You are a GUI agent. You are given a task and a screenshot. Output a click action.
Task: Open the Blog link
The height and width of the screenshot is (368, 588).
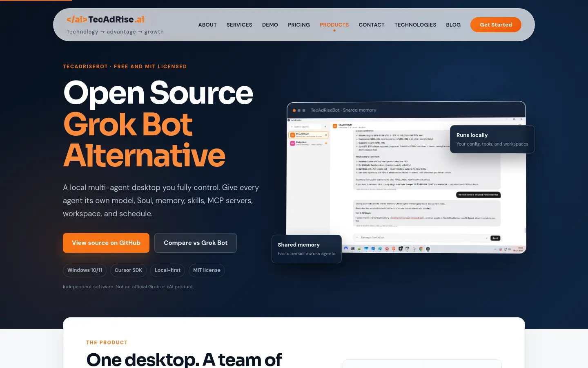coord(453,25)
